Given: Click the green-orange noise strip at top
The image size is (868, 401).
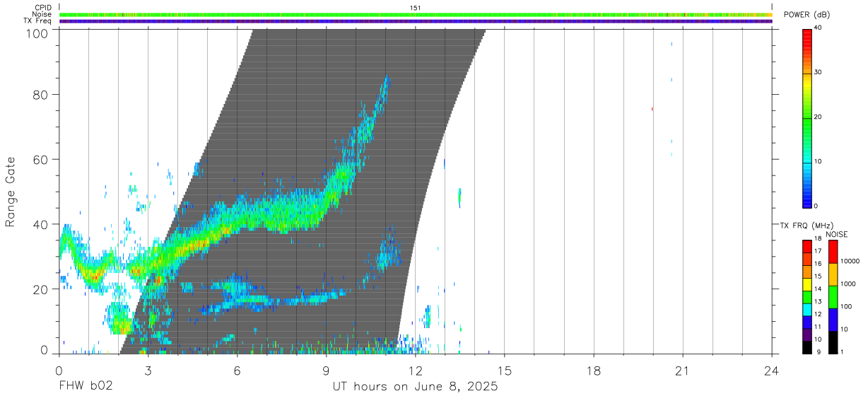Looking at the screenshot, I should pyautogui.click(x=415, y=14).
